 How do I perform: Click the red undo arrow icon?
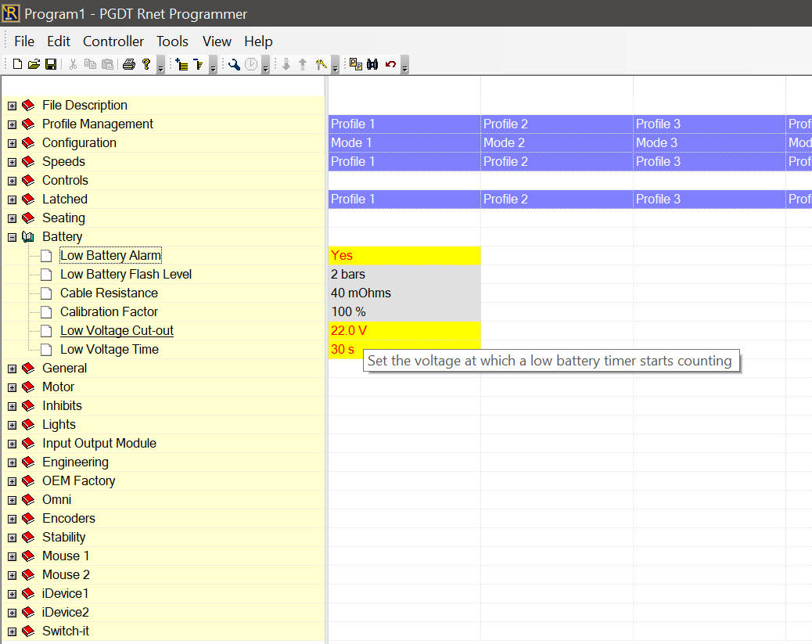390,64
